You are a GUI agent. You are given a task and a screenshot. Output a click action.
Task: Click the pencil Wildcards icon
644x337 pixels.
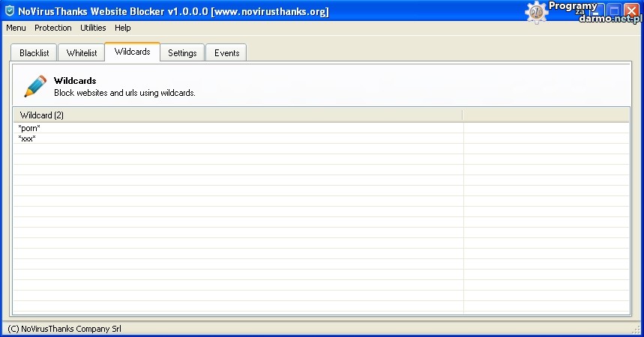point(34,85)
